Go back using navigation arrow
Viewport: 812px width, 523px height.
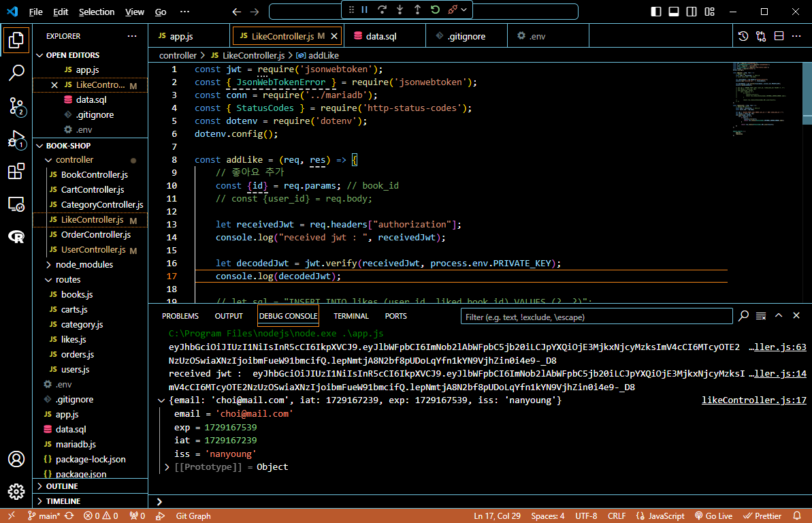(x=237, y=12)
